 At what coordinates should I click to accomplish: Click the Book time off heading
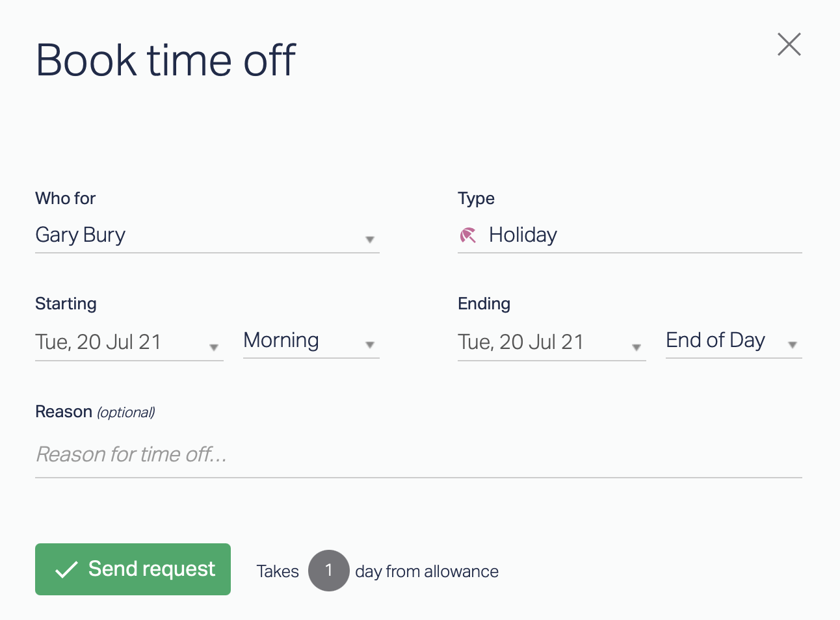pos(166,60)
